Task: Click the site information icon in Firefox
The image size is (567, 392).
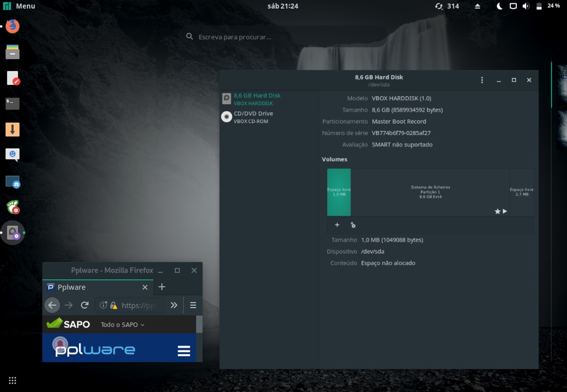Action: pyautogui.click(x=103, y=305)
